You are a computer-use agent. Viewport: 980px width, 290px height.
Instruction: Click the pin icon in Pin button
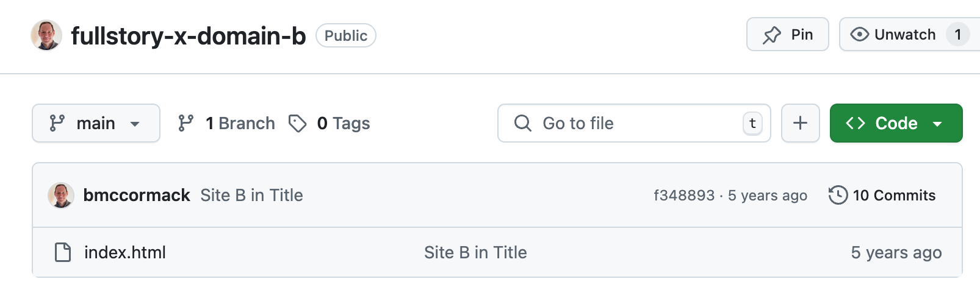point(772,35)
